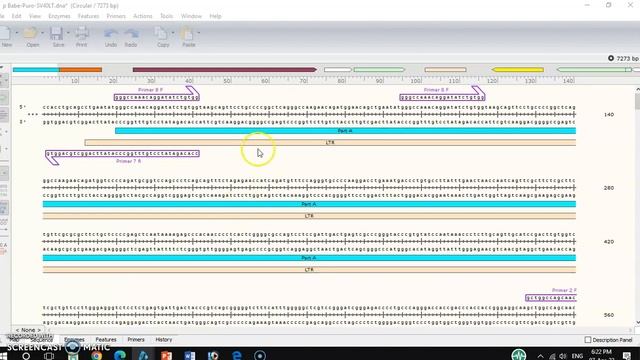This screenshot has height=360, width=640.
Task: Switch to the Enzymes tab at bottom
Action: pyautogui.click(x=74, y=340)
